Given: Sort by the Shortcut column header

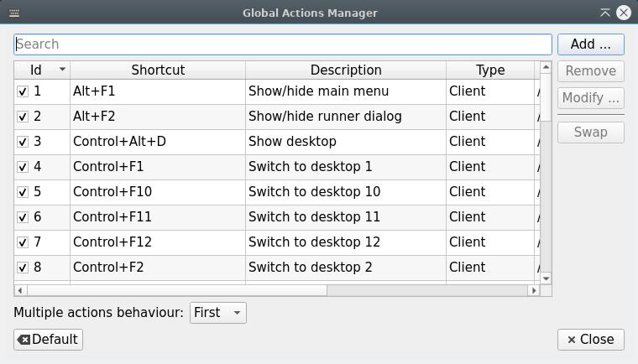Looking at the screenshot, I should click(x=158, y=70).
